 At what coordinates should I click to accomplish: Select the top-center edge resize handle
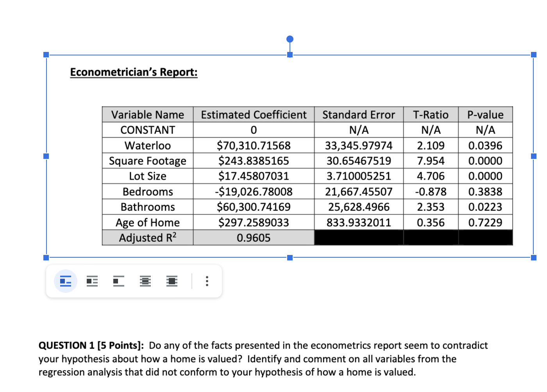click(x=290, y=55)
